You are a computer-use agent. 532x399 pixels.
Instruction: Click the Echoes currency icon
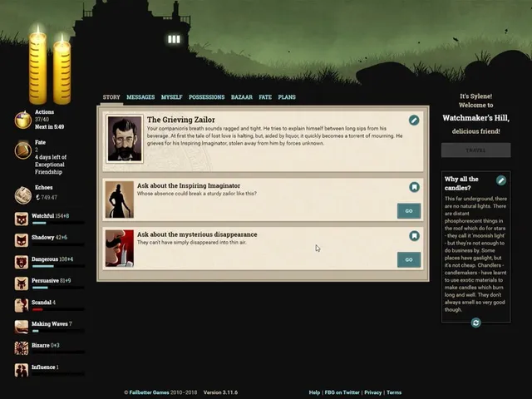22,195
